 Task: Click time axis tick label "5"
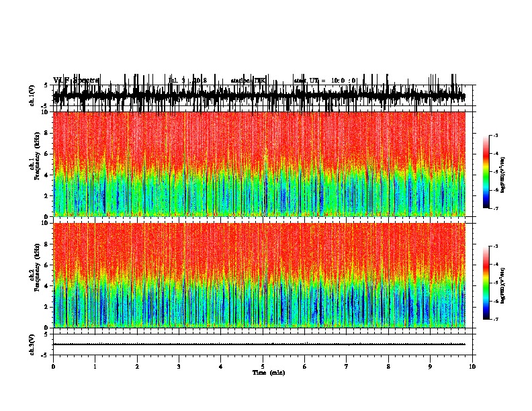(263, 367)
